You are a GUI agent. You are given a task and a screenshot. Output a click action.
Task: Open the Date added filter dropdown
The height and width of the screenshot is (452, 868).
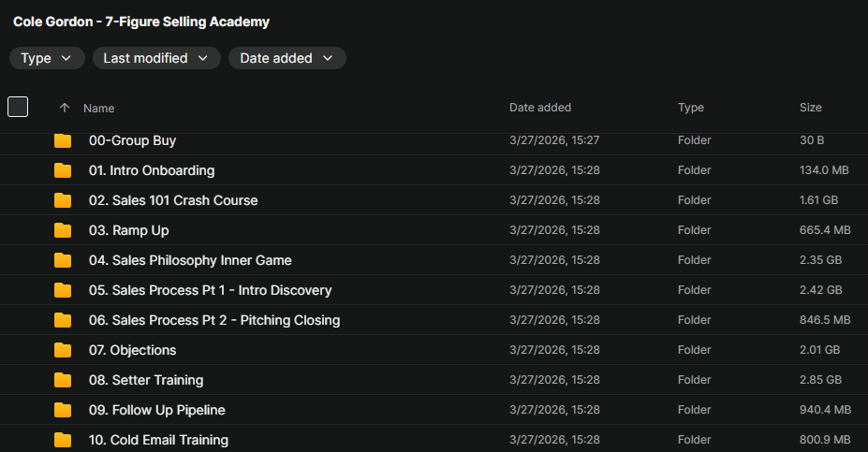[x=287, y=58]
